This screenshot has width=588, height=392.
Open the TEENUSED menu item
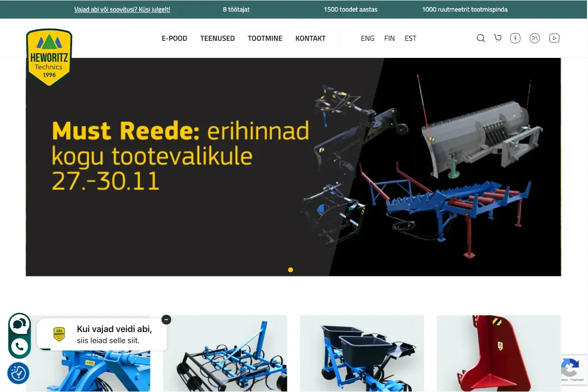click(217, 38)
